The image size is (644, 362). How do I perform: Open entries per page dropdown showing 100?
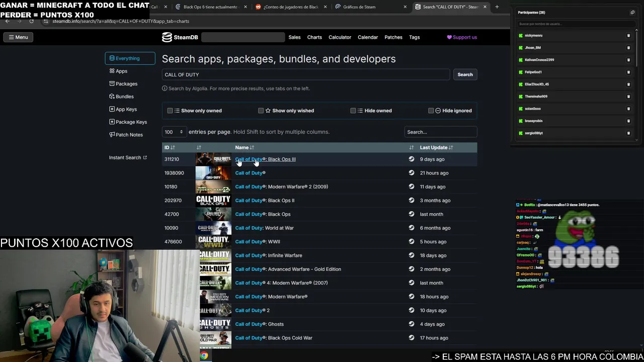point(174,132)
